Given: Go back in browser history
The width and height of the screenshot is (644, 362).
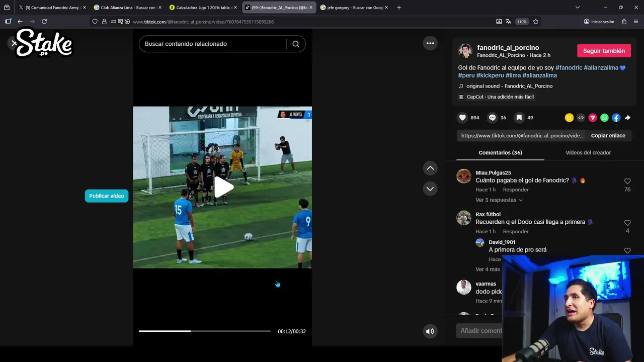Looking at the screenshot, I should coord(20,22).
